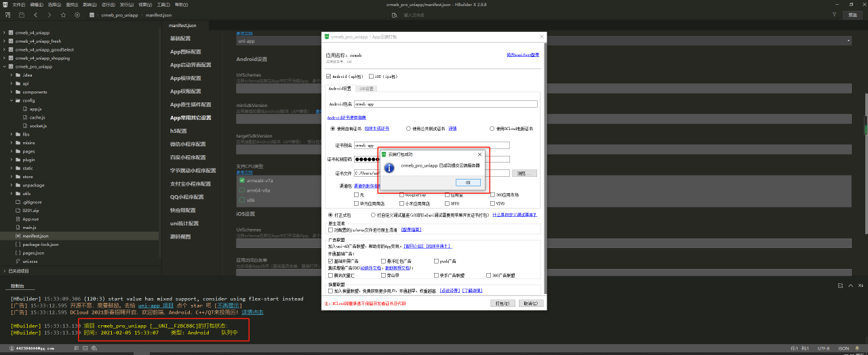Image resolution: width=868 pixels, height=355 pixels.
Task: Expand the crmeb_v4_uniapp_shopping project
Action: click(4, 58)
